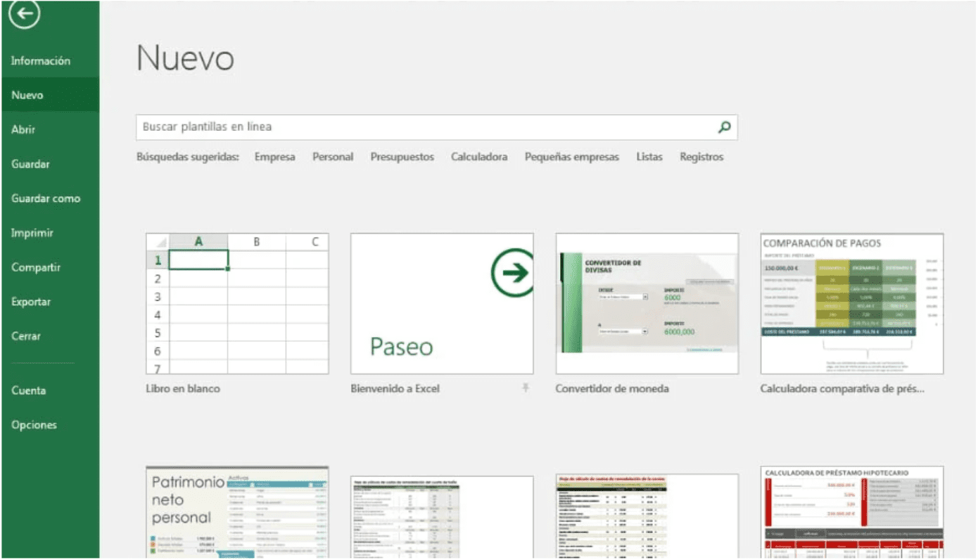Select Información in the sidebar
Screen dimensions: 978x560
pyautogui.click(x=40, y=61)
